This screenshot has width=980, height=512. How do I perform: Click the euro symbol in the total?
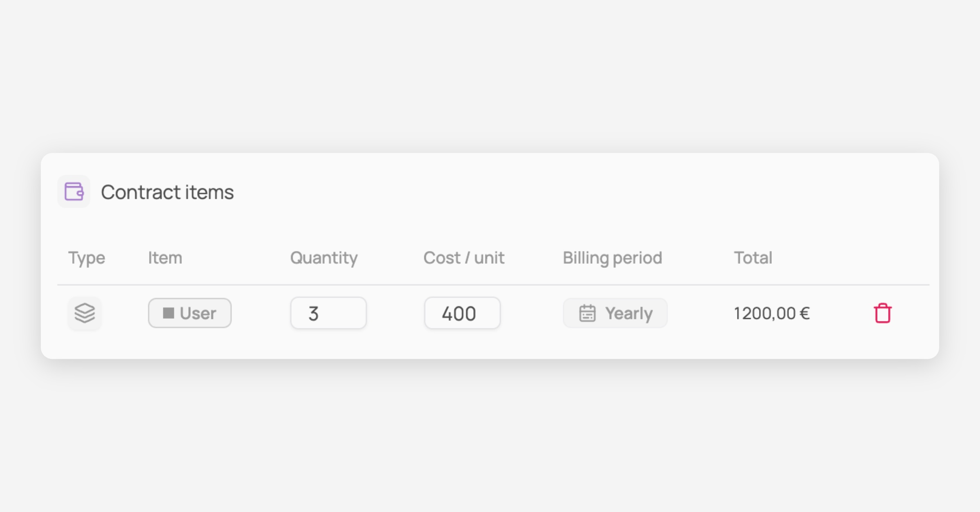click(804, 314)
